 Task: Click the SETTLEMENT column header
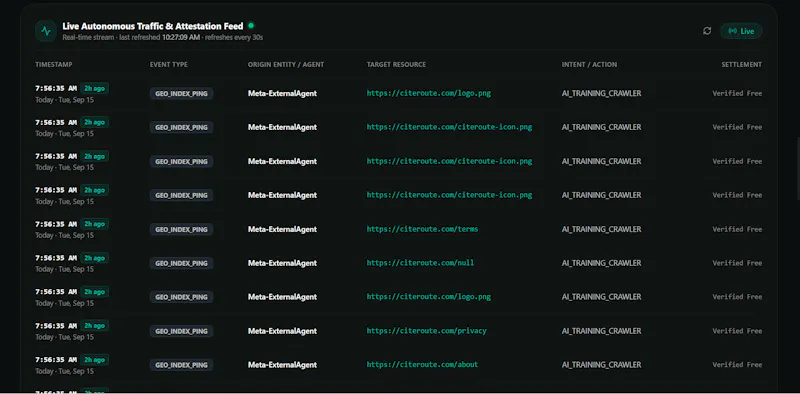[741, 65]
